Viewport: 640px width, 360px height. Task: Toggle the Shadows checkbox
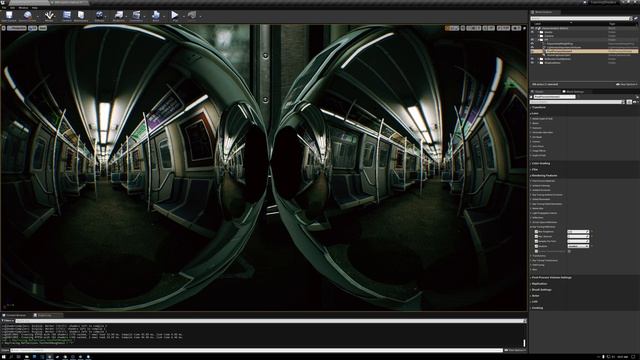(536, 246)
